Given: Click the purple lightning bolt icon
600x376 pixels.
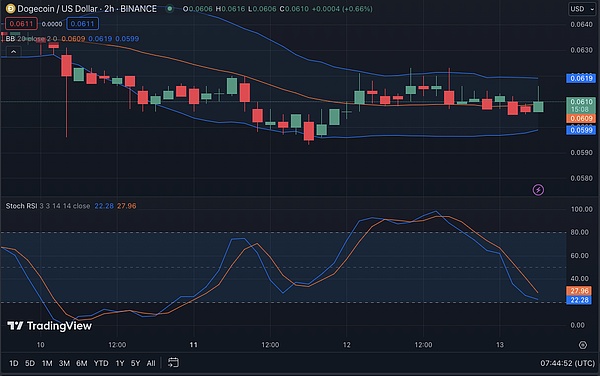Looking at the screenshot, I should pyautogui.click(x=538, y=190).
